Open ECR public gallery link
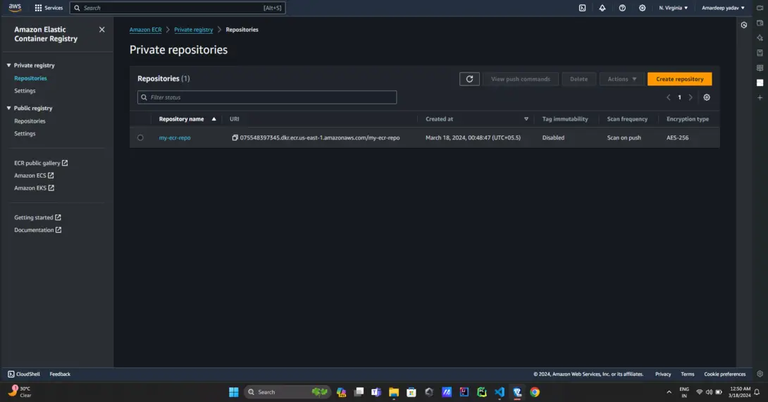This screenshot has width=768, height=402. pyautogui.click(x=41, y=163)
